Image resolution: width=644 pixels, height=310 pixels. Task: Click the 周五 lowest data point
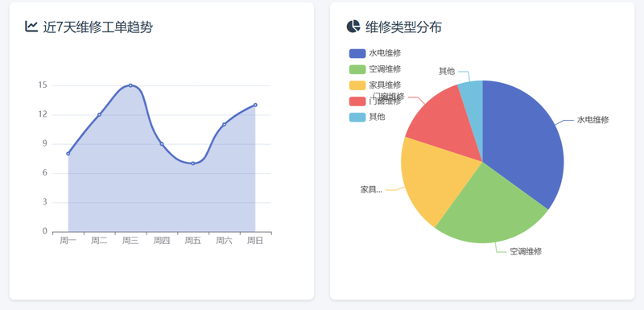pos(193,163)
